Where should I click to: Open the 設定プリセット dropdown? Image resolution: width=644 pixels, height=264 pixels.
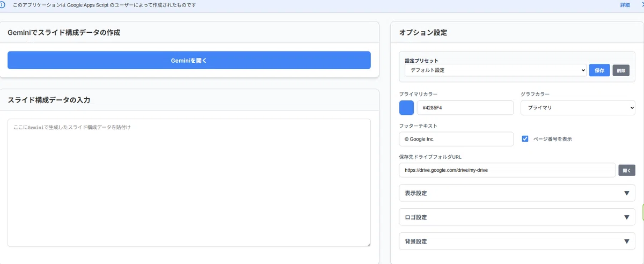click(x=495, y=70)
